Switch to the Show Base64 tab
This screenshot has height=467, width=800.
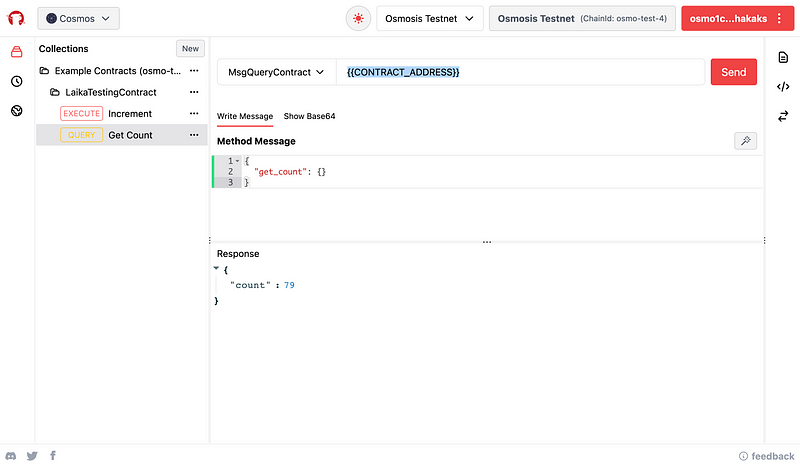[x=309, y=116]
